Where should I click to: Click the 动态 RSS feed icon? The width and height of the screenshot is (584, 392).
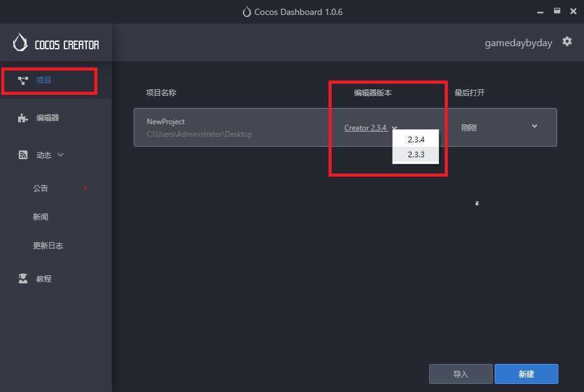coord(23,155)
